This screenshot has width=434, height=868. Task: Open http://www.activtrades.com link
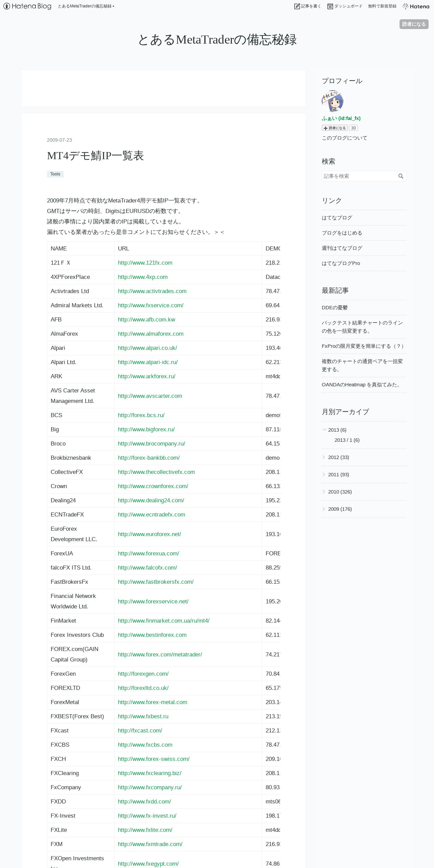152,291
